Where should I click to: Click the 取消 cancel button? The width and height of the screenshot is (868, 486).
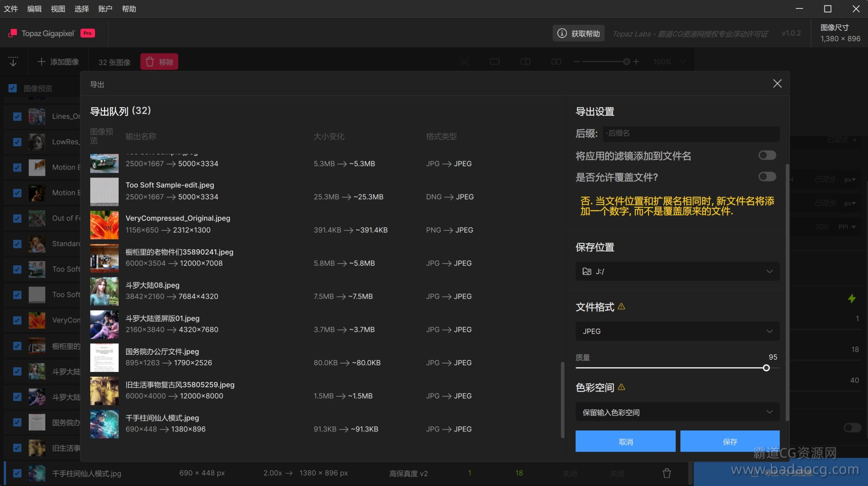coord(625,441)
